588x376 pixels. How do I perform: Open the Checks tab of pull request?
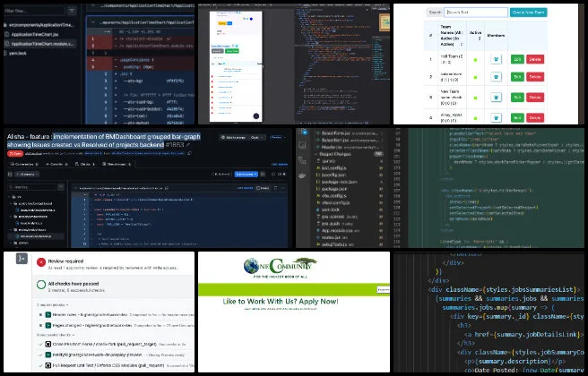(x=85, y=164)
